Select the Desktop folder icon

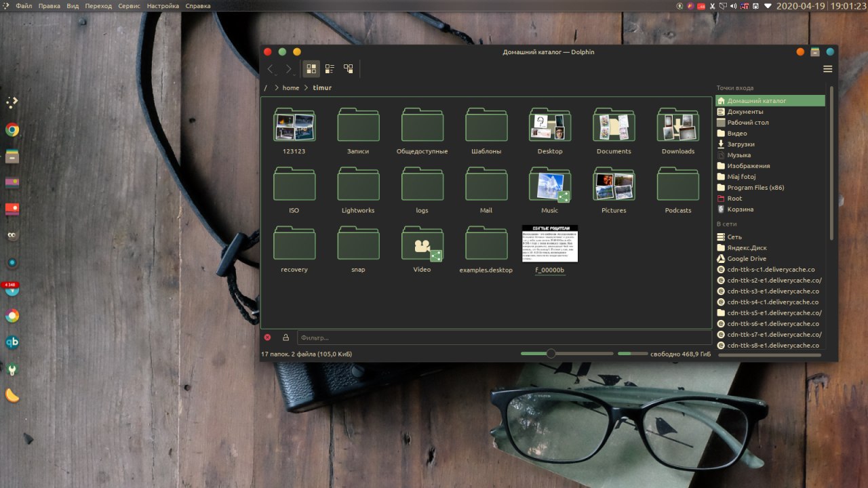pyautogui.click(x=550, y=125)
